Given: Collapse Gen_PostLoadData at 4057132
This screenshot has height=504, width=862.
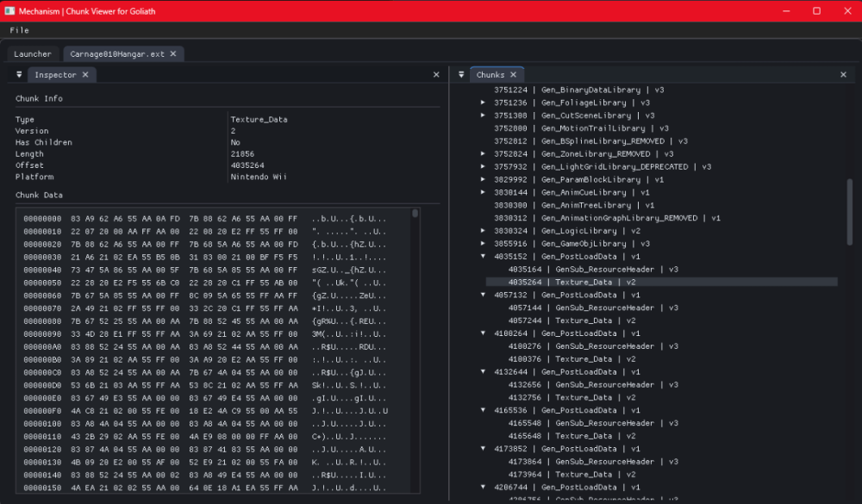Looking at the screenshot, I should [484, 296].
